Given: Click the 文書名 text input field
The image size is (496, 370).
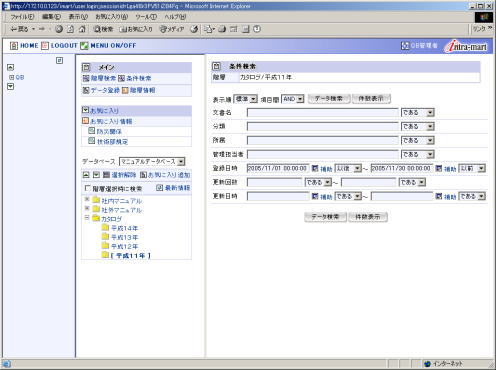Looking at the screenshot, I should [323, 113].
